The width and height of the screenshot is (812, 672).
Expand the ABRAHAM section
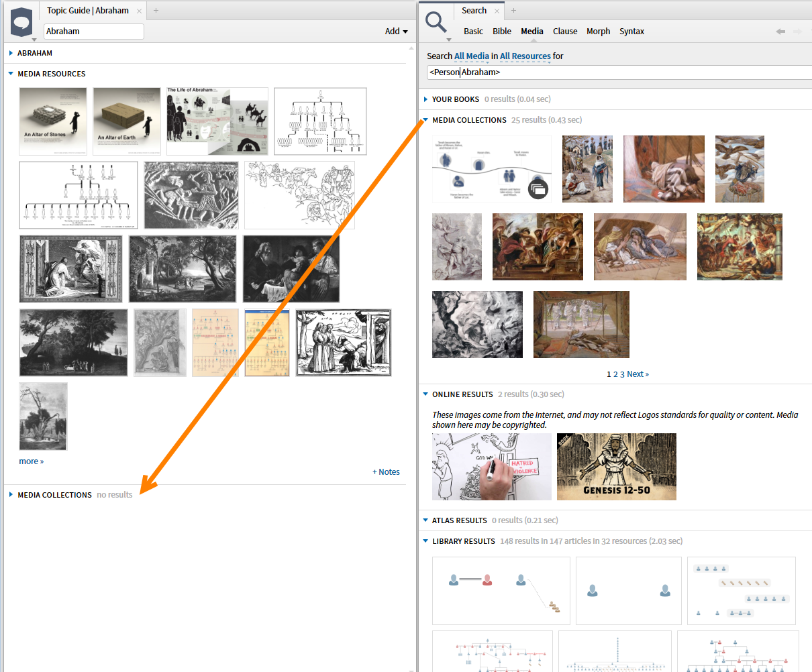[11, 53]
